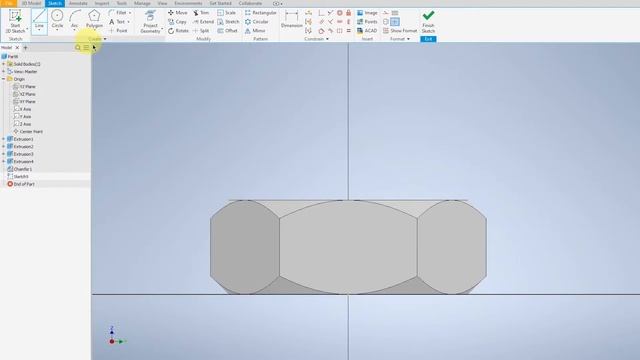Choose the Text tool
Screen dimensions: 640x360
[117, 22]
